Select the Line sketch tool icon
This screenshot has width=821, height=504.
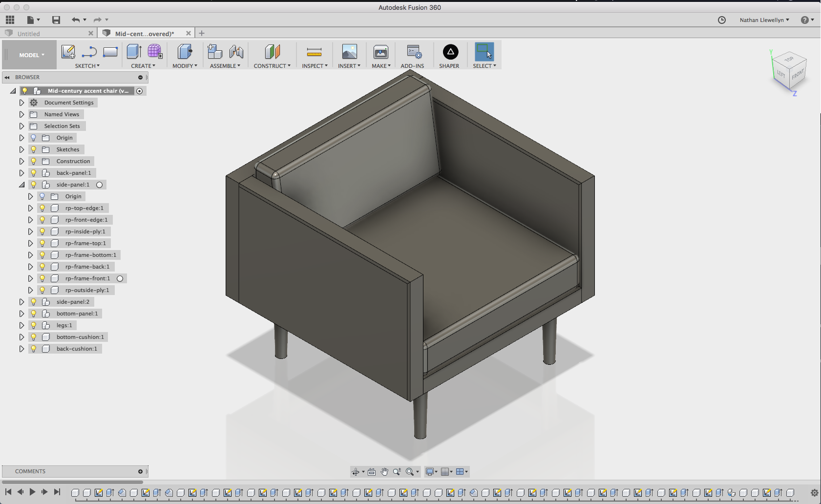click(89, 52)
